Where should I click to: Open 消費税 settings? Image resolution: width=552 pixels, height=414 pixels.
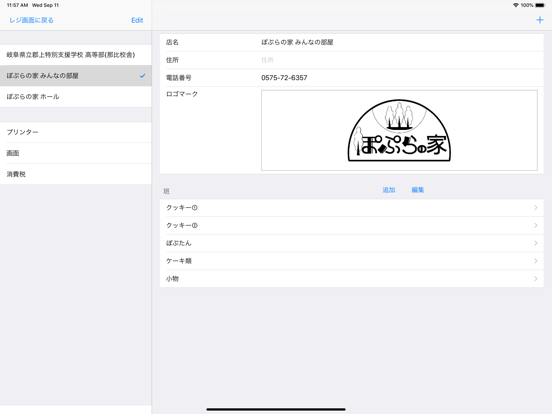tap(76, 174)
